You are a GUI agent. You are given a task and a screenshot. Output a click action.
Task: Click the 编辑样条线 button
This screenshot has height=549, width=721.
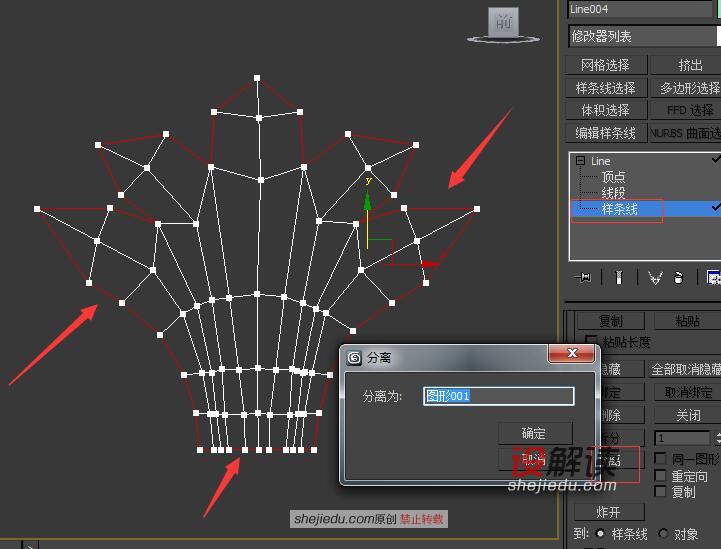(x=606, y=133)
